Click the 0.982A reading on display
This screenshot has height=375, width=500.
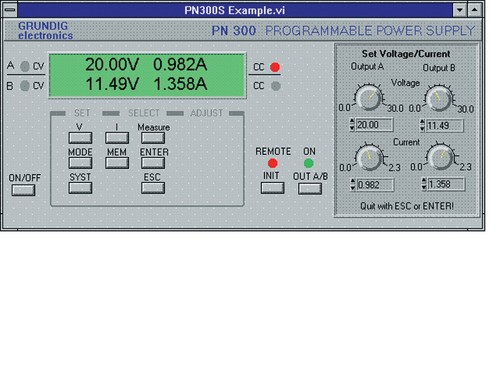(x=180, y=64)
